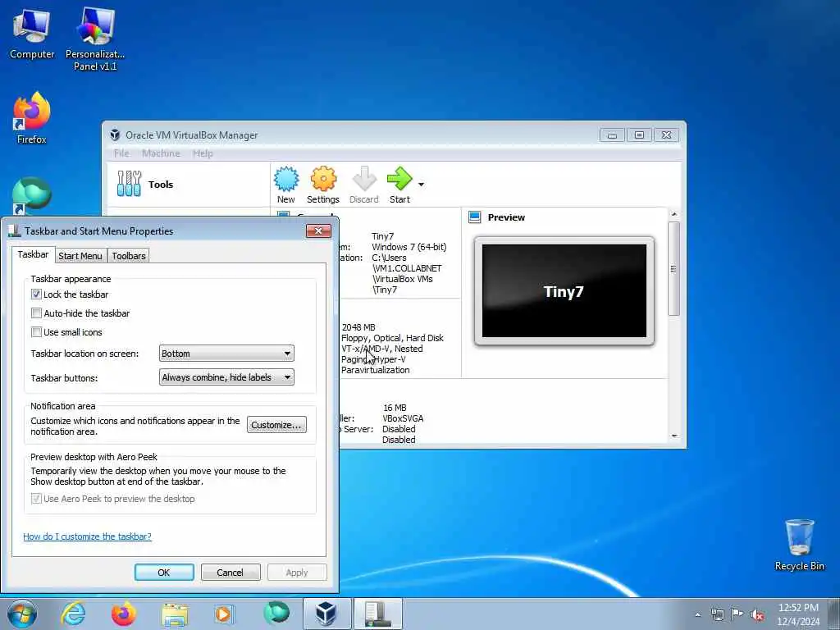Viewport: 840px width, 630px height.
Task: Select the Firefox desktop shortcut
Action: coord(32,118)
